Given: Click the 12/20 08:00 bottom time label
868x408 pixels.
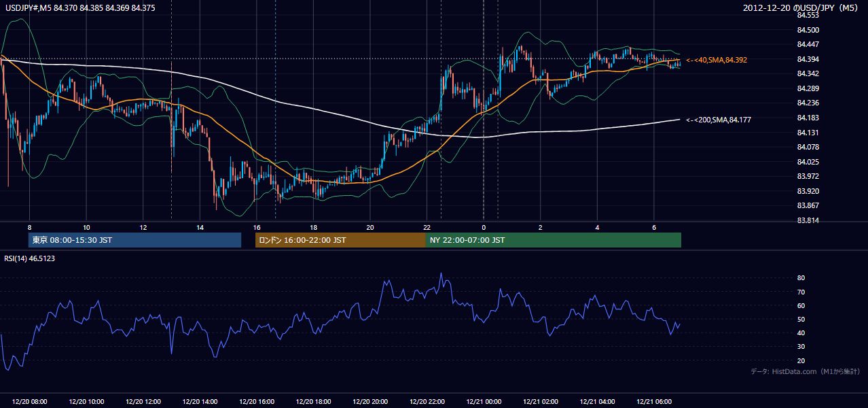Looking at the screenshot, I should (29, 402).
